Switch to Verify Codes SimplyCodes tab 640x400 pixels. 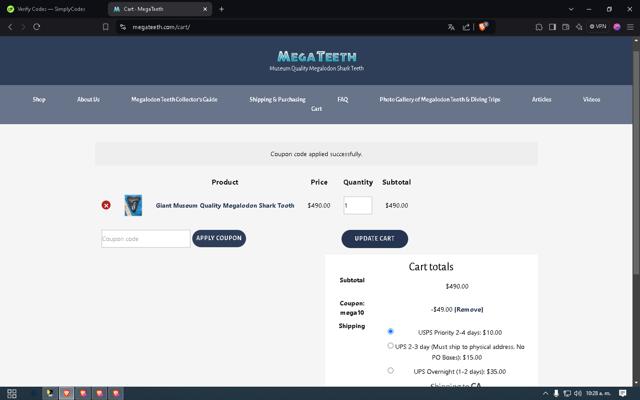53,9
